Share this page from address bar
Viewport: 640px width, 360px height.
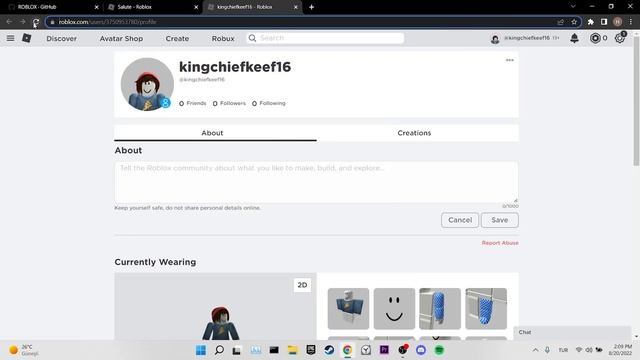click(560, 22)
